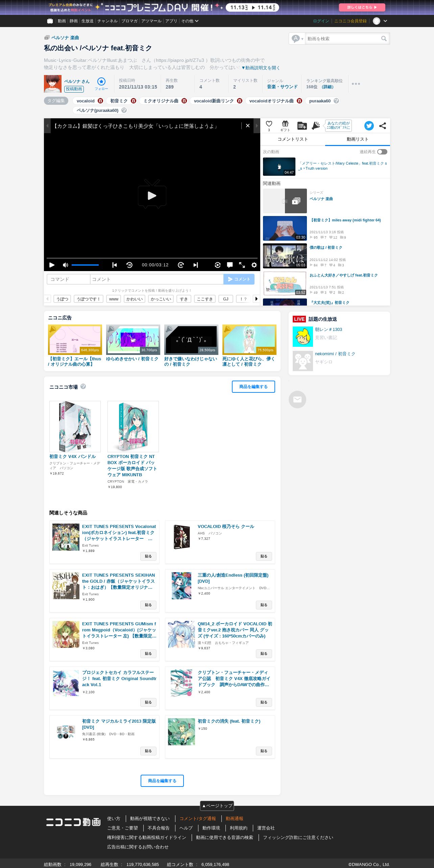Open ブロマガ menu item
Screen dimensions: 434x868
[x=129, y=21]
